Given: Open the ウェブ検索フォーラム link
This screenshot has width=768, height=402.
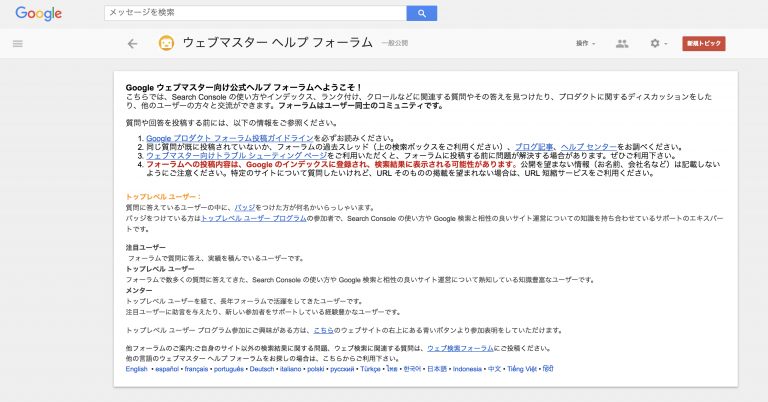Looking at the screenshot, I should point(460,348).
